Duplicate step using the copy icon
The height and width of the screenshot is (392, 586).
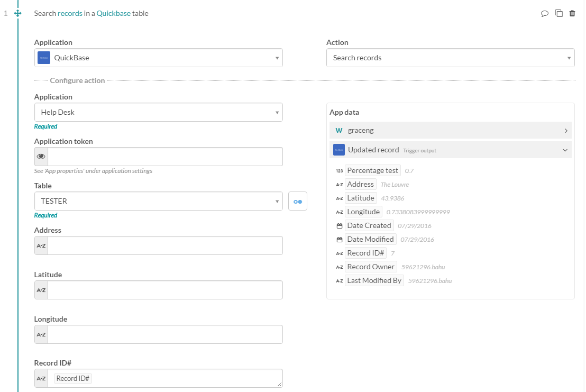click(x=558, y=13)
